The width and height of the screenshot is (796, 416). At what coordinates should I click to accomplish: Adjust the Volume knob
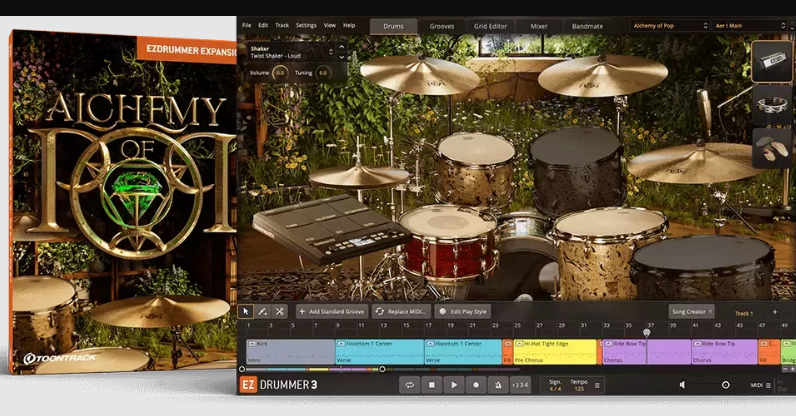pos(280,73)
